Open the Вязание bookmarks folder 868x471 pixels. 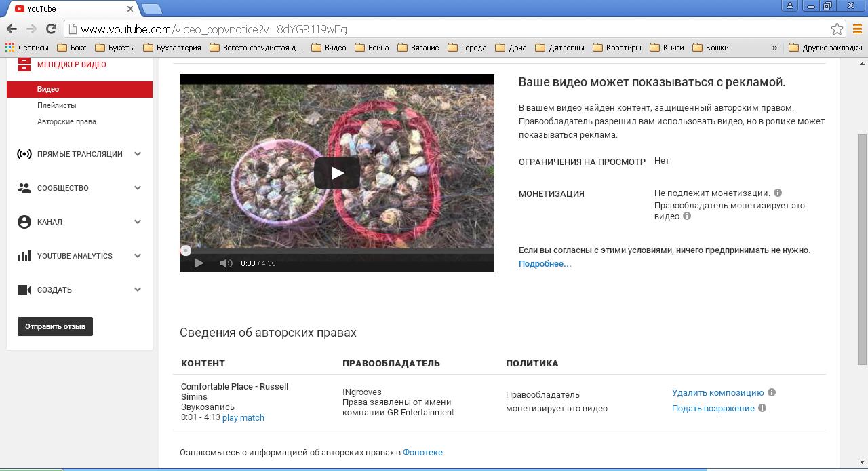pyautogui.click(x=418, y=48)
